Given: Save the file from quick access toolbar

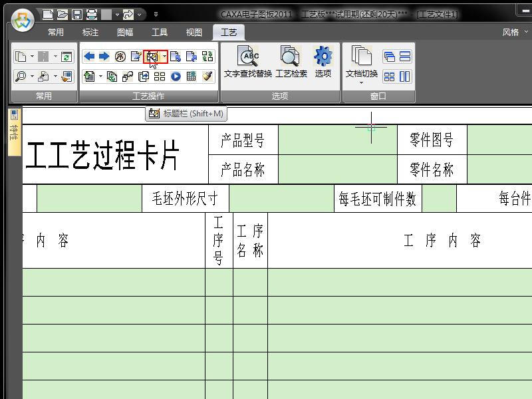Looking at the screenshot, I should [x=77, y=14].
